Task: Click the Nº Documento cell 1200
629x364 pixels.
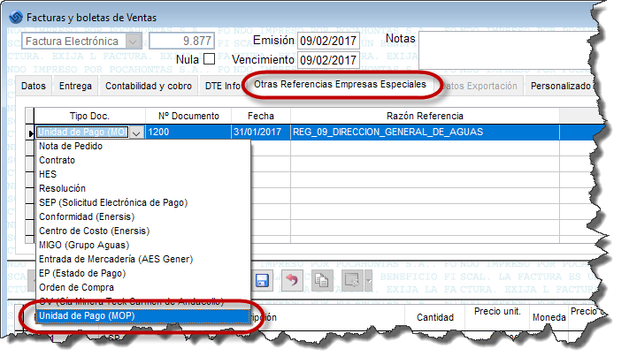Action: click(188, 133)
